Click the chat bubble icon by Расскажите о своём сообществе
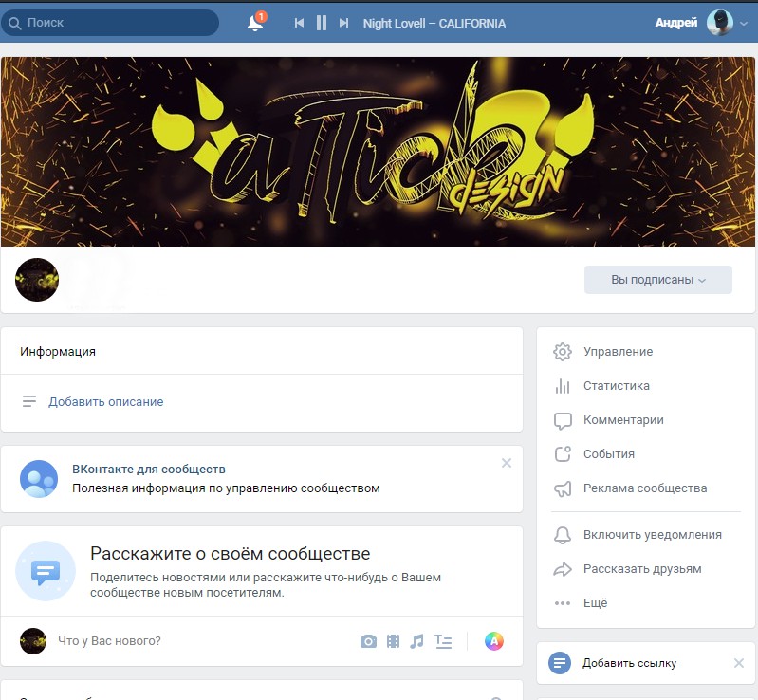Viewport: 758px width, 700px height. click(x=46, y=571)
